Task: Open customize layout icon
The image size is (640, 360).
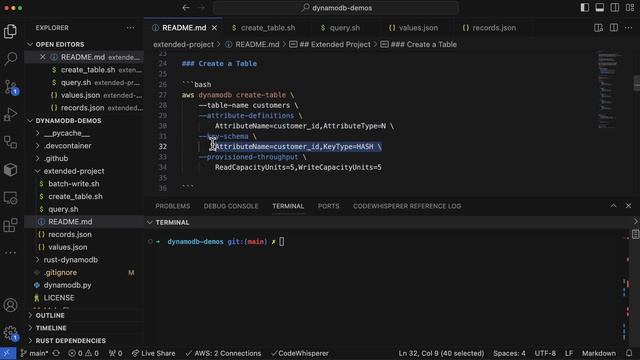Action: tap(630, 8)
